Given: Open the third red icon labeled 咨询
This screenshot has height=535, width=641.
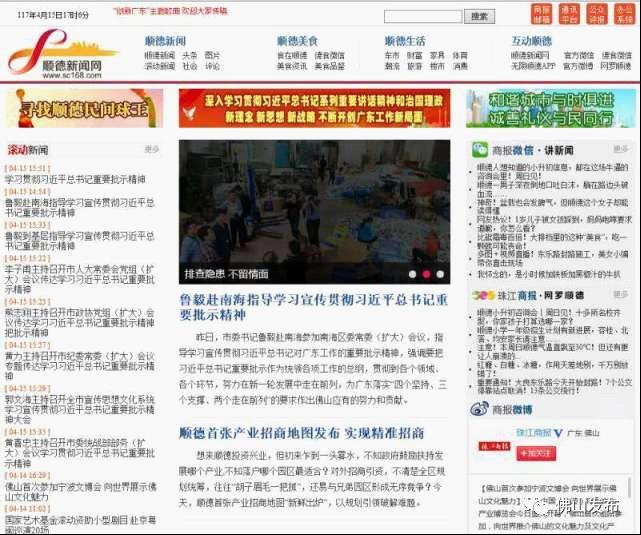Looking at the screenshot, I should 596,14.
